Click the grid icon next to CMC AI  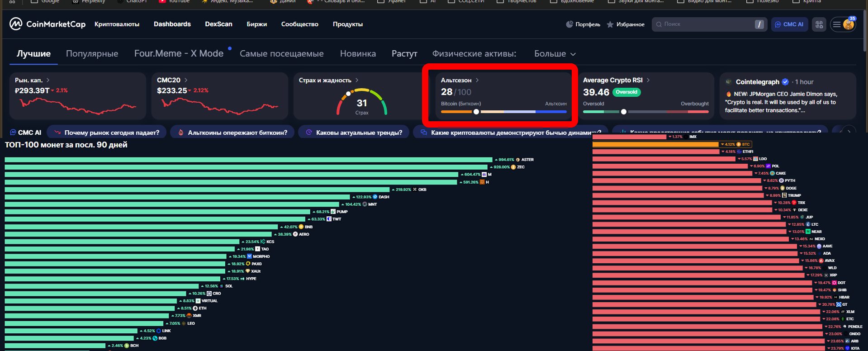click(x=819, y=24)
